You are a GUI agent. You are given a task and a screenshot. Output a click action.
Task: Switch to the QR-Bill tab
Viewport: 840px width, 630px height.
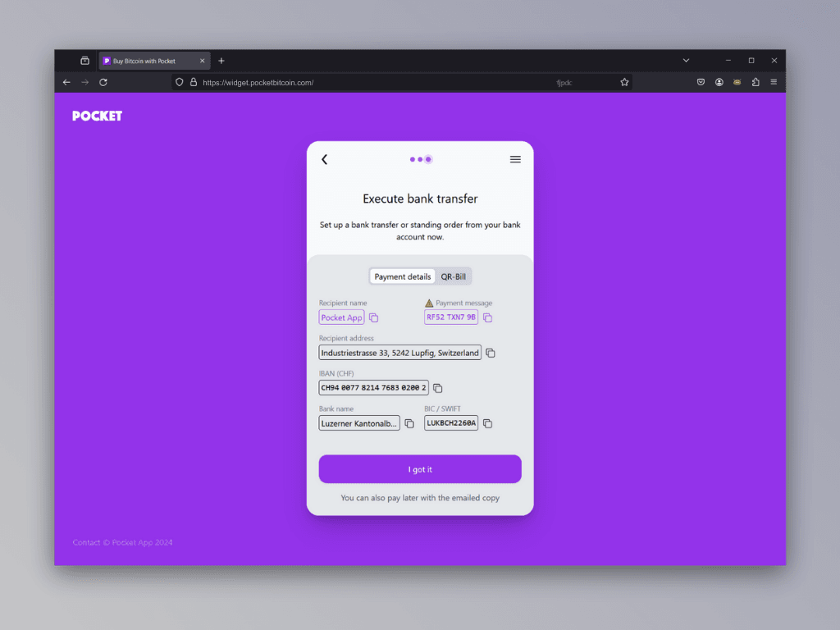point(453,277)
